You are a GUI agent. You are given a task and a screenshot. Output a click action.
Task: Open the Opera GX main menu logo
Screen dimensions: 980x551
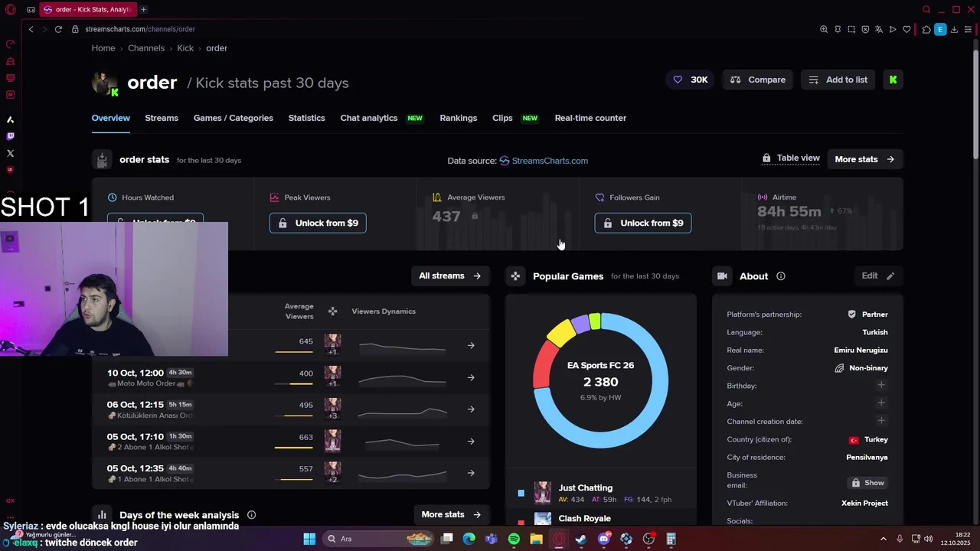(11, 9)
